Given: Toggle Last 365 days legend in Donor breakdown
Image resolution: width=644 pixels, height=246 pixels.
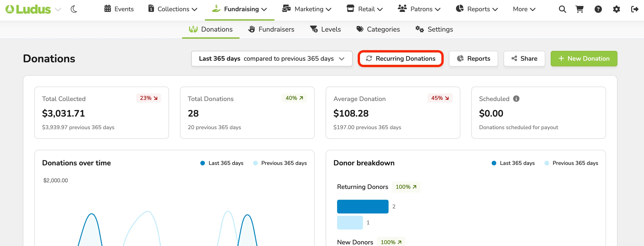Looking at the screenshot, I should click(513, 163).
